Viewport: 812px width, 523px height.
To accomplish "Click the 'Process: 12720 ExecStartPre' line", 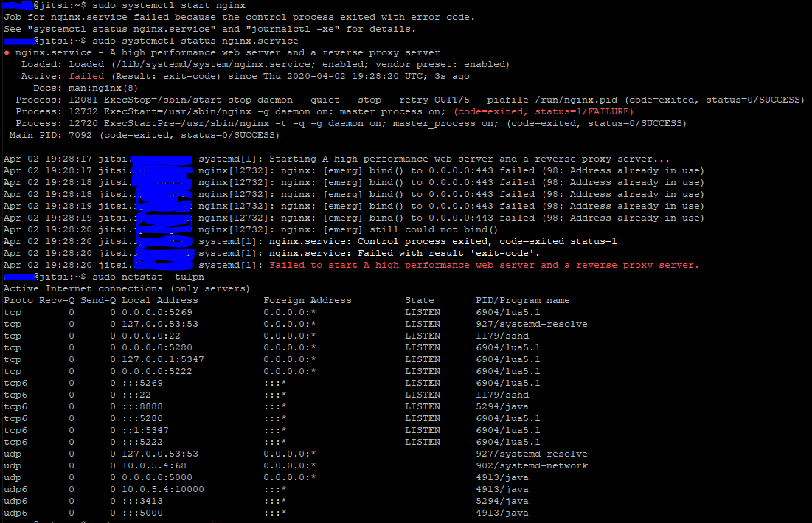I will pyautogui.click(x=350, y=123).
